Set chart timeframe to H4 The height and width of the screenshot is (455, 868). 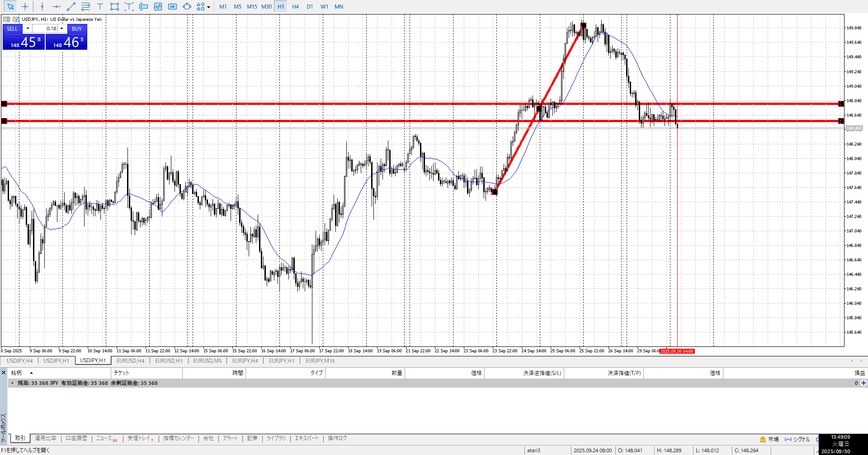295,7
